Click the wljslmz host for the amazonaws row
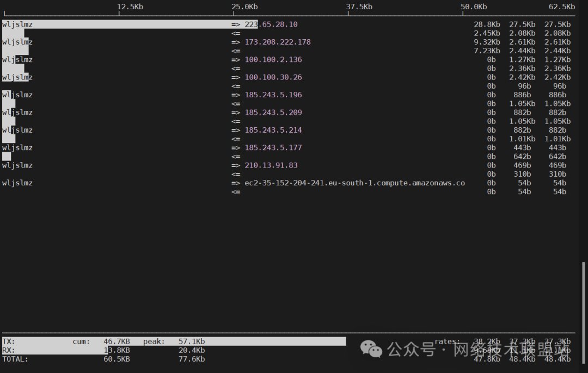Screen dimensions: 588x373 (x=17, y=183)
